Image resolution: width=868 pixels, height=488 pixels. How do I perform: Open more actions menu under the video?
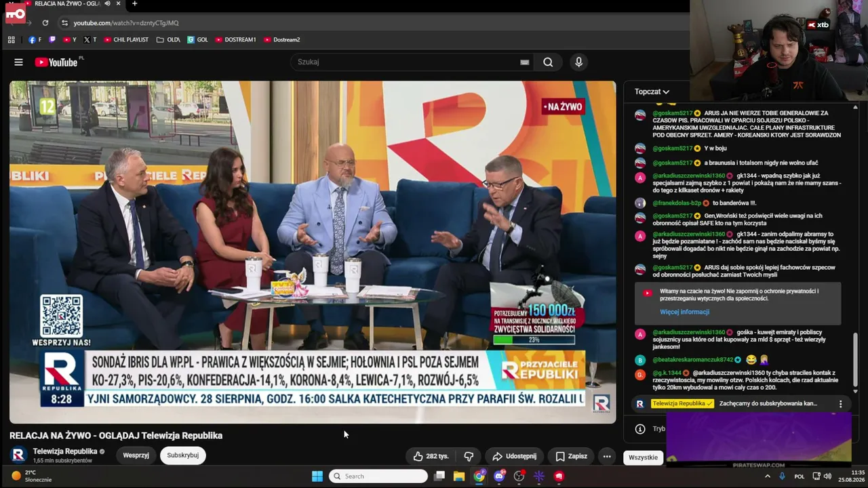pyautogui.click(x=607, y=456)
